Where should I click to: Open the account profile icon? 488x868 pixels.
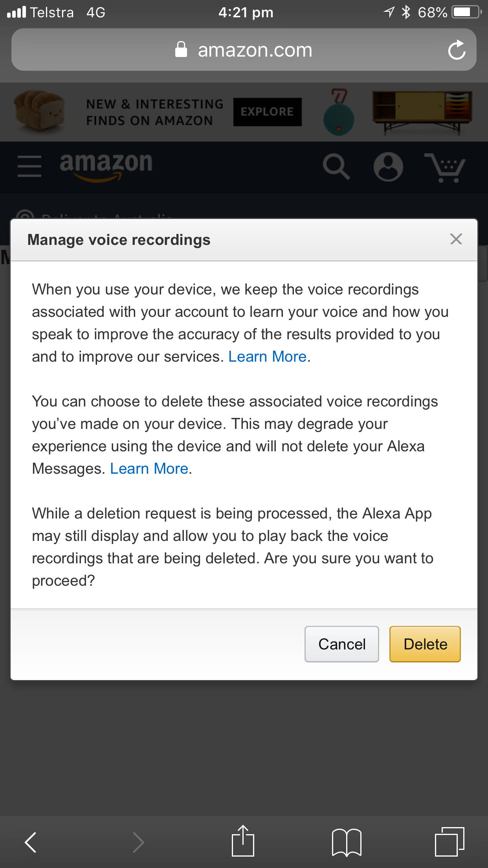click(x=388, y=167)
